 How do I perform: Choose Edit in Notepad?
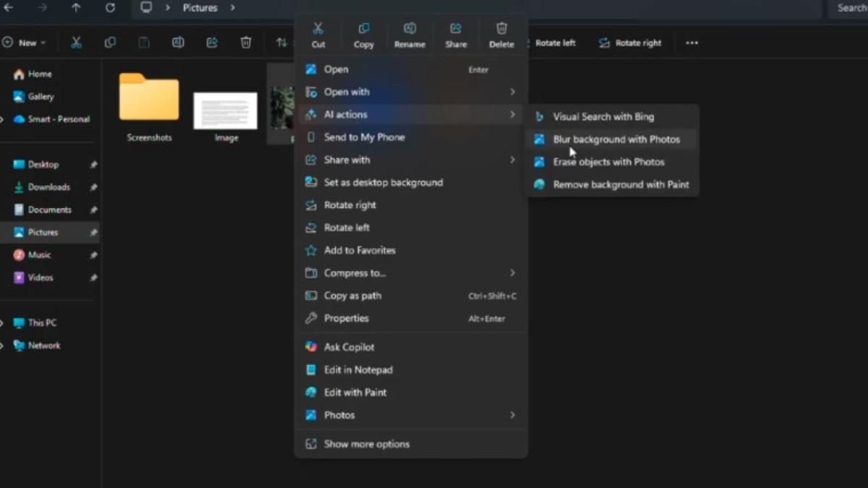[411, 369]
